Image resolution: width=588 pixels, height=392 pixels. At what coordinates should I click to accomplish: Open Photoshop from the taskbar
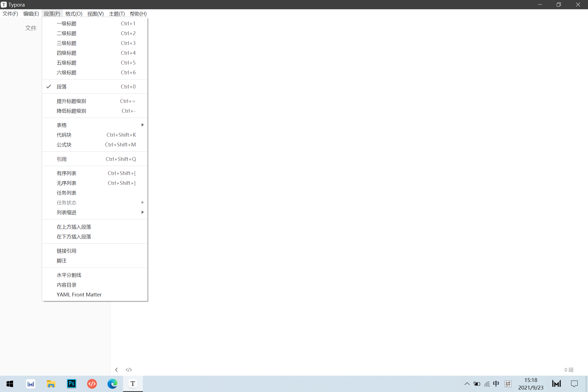tap(72, 384)
